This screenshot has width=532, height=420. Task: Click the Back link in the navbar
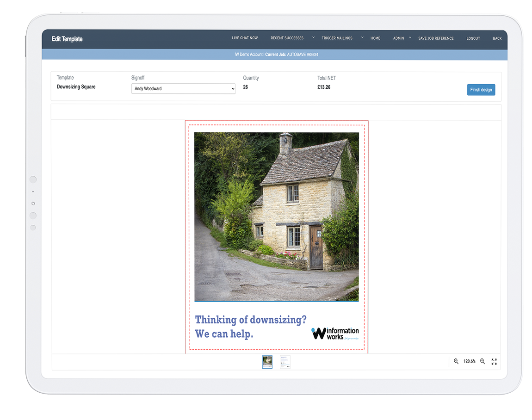pyautogui.click(x=497, y=38)
